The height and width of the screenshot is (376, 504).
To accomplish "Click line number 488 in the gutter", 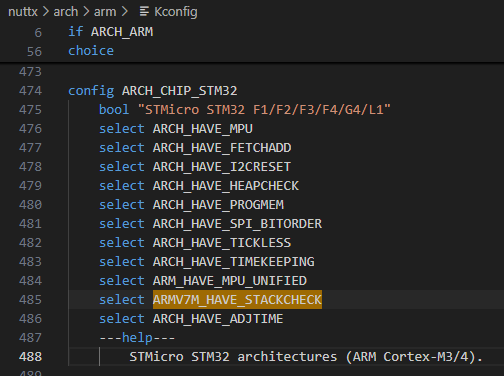I will tap(30, 357).
